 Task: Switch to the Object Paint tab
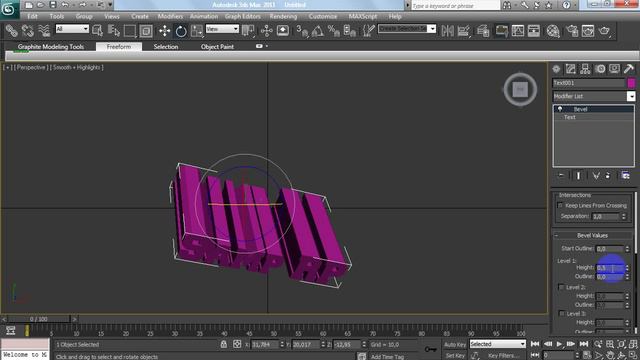(x=217, y=47)
